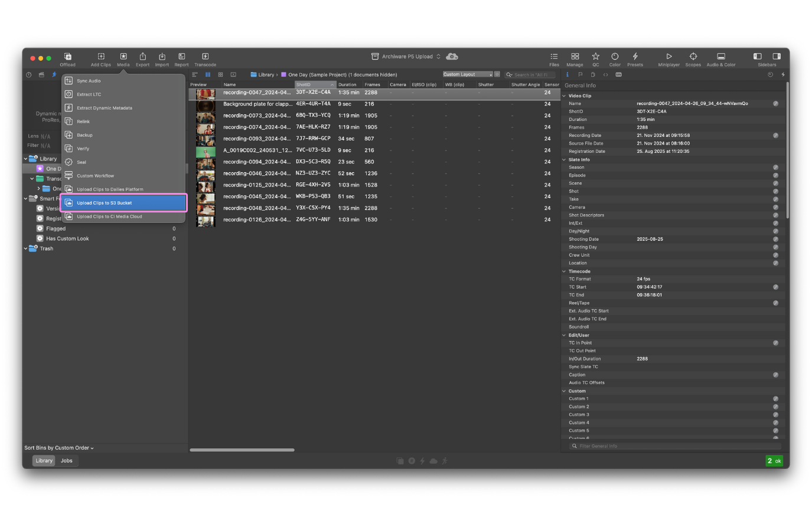
Task: Open the QC star icon
Action: tap(595, 57)
